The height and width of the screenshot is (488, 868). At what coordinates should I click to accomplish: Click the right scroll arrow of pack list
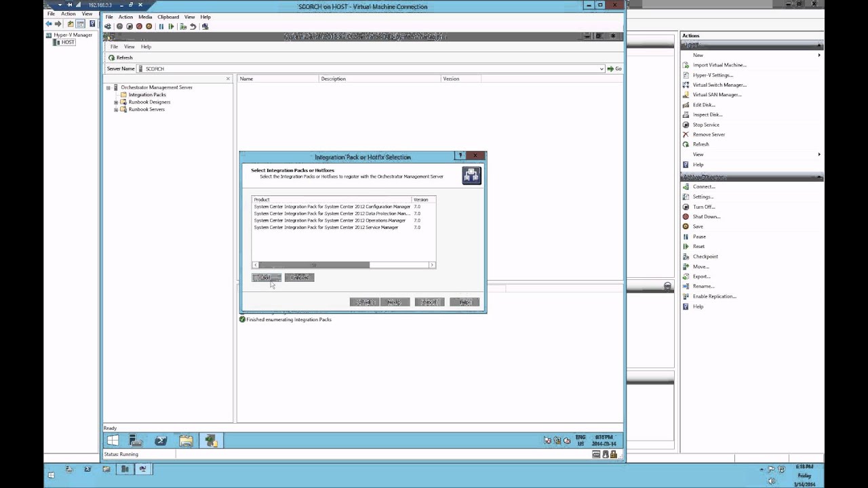pyautogui.click(x=432, y=265)
